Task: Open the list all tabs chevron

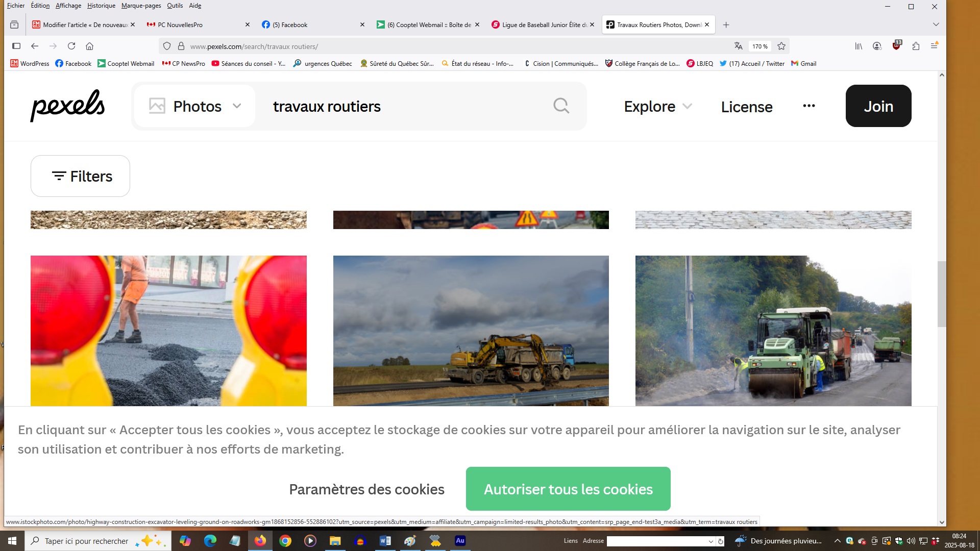Action: (x=936, y=24)
